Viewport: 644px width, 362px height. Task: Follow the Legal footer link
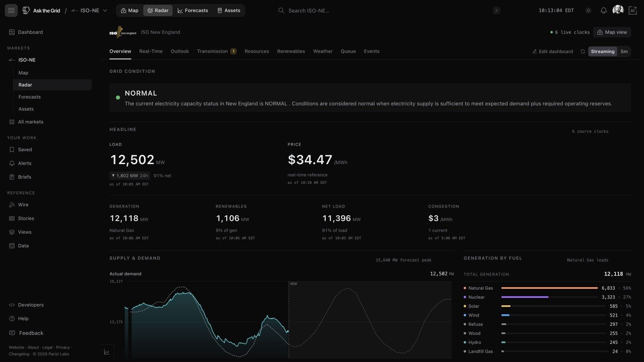[47, 348]
